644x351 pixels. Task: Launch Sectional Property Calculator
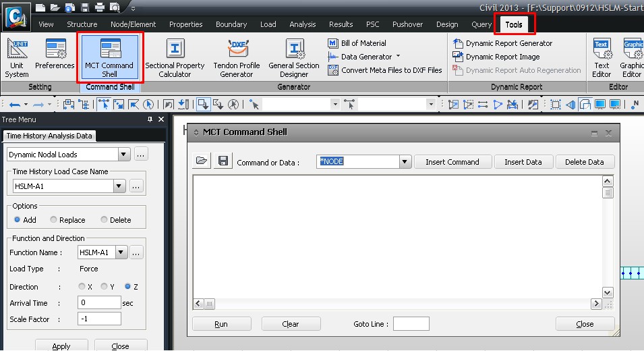(x=175, y=57)
